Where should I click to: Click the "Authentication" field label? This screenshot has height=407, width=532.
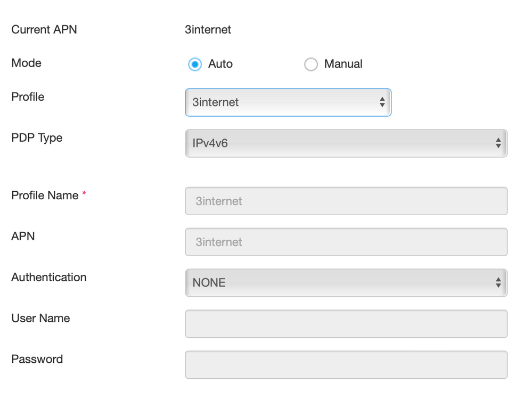click(48, 278)
